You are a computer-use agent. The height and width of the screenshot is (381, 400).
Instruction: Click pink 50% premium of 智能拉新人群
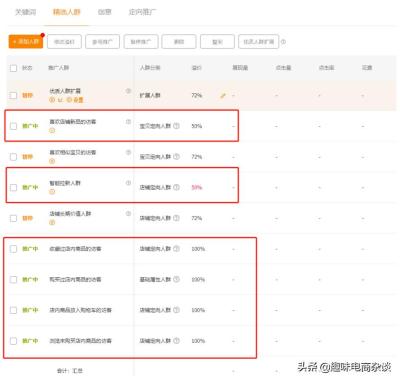point(197,187)
